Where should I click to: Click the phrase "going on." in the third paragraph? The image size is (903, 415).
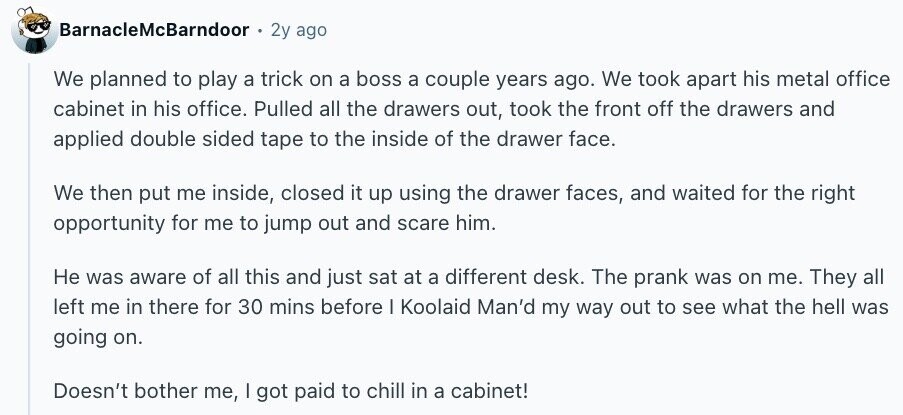pyautogui.click(x=99, y=338)
